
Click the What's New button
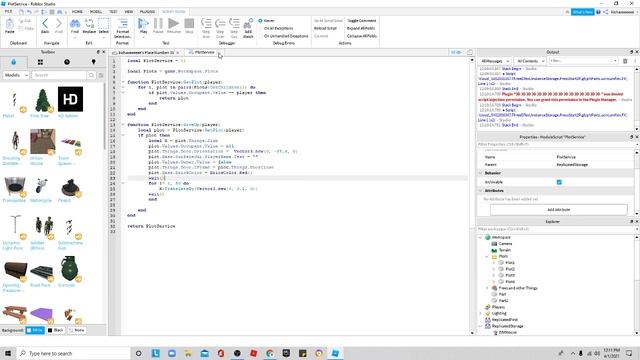(x=582, y=12)
